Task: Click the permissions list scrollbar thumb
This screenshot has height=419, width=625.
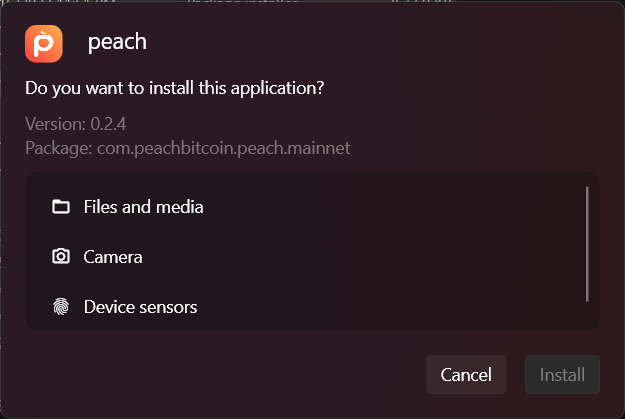Action: pos(587,244)
